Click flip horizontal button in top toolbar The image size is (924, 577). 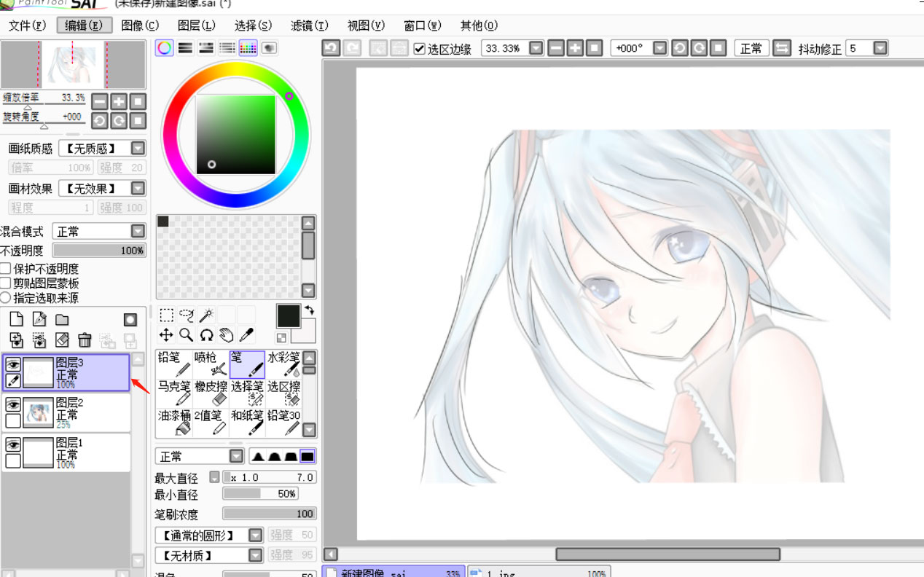[781, 48]
